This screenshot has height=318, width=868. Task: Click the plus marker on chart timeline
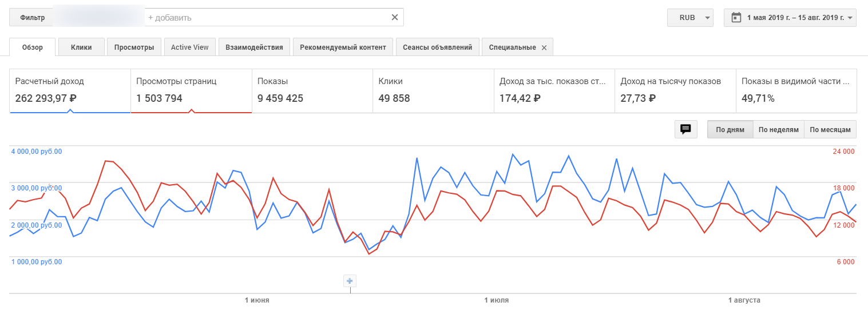[350, 281]
